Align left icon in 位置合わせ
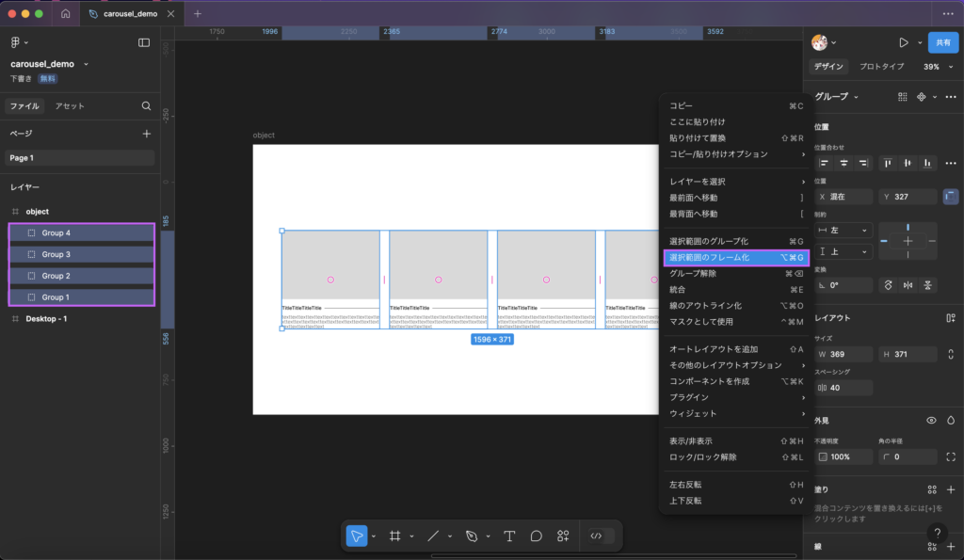Viewport: 964px width, 560px height. (824, 163)
